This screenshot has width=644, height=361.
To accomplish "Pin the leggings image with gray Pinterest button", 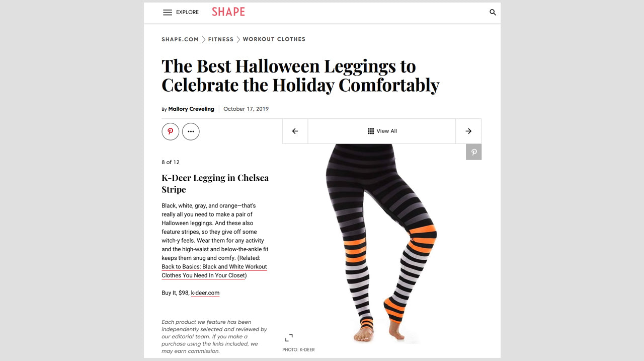I will tap(473, 152).
